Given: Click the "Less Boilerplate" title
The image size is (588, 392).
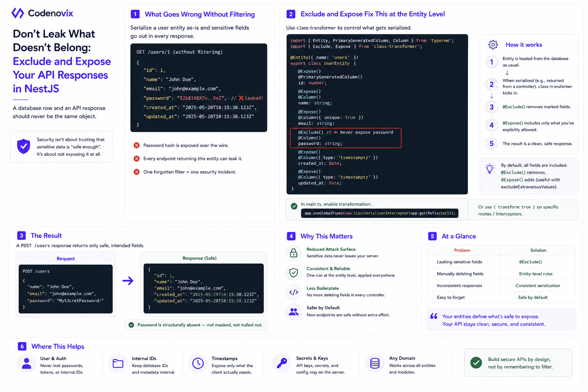Looking at the screenshot, I should (x=323, y=289).
